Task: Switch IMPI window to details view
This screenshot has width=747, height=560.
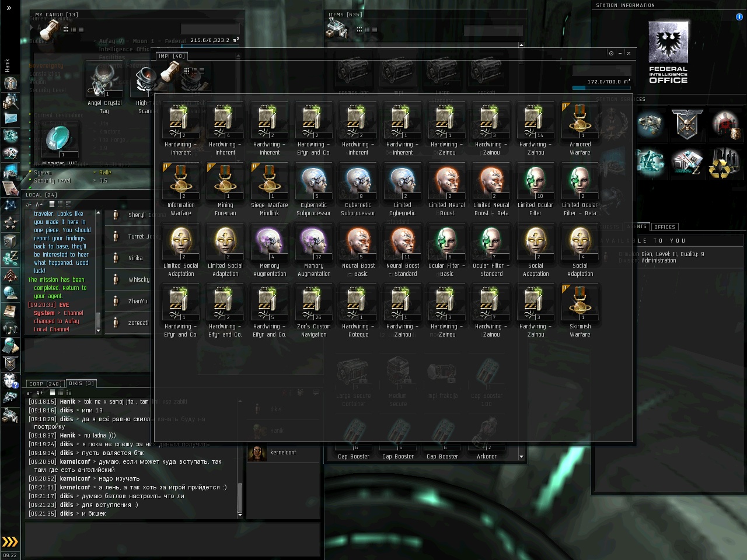Action: (x=194, y=71)
